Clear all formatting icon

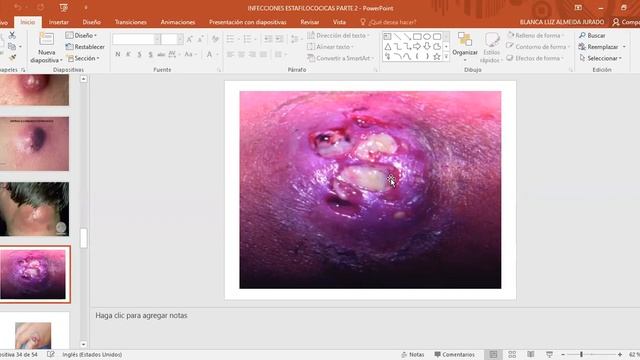[x=215, y=39]
